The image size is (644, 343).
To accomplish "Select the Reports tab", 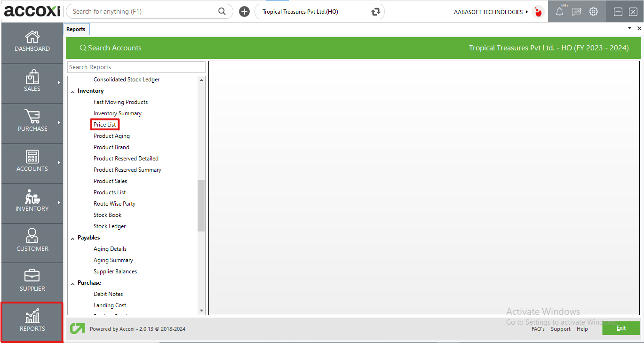I will pos(76,29).
